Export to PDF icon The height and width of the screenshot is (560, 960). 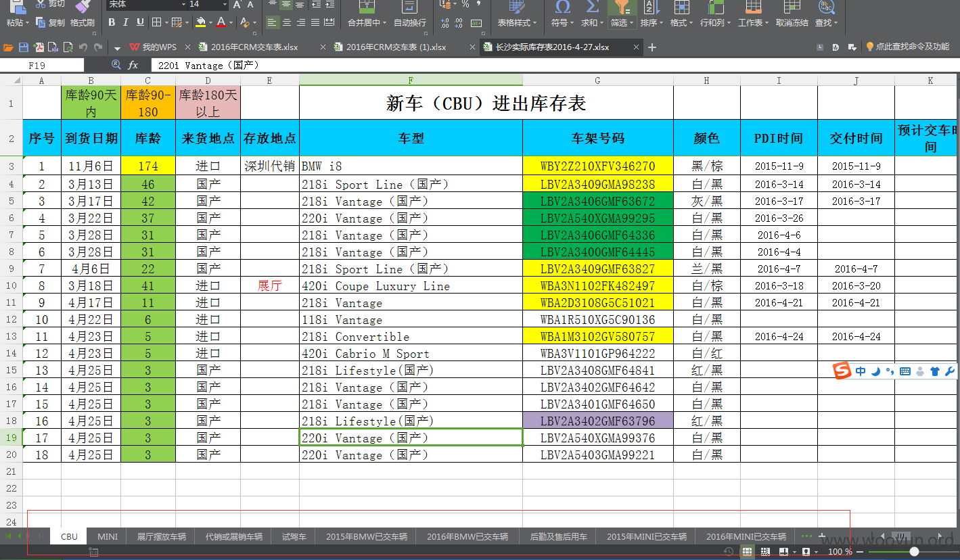coord(39,47)
